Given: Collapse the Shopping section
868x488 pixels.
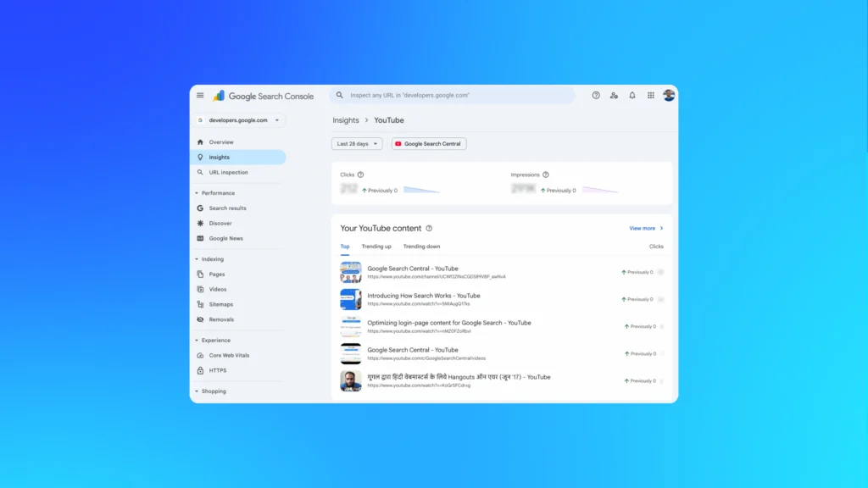Looking at the screenshot, I should [197, 391].
